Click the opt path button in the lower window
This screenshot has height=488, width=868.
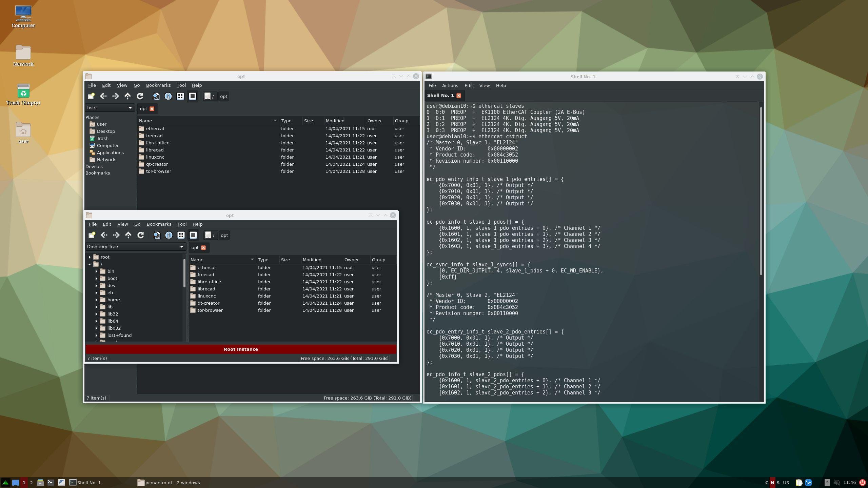pos(224,235)
